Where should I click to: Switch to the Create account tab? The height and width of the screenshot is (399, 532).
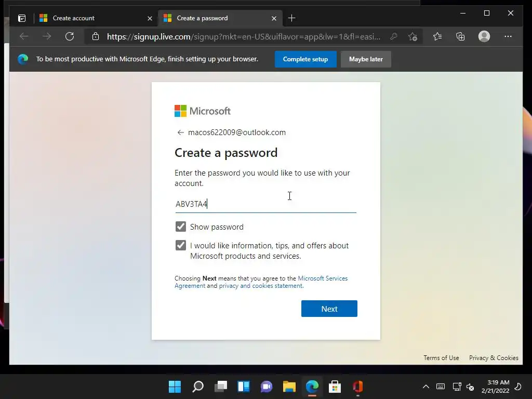(96, 18)
